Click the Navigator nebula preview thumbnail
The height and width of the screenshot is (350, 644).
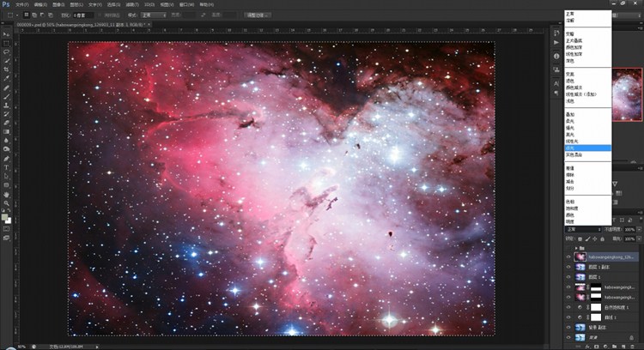(627, 94)
